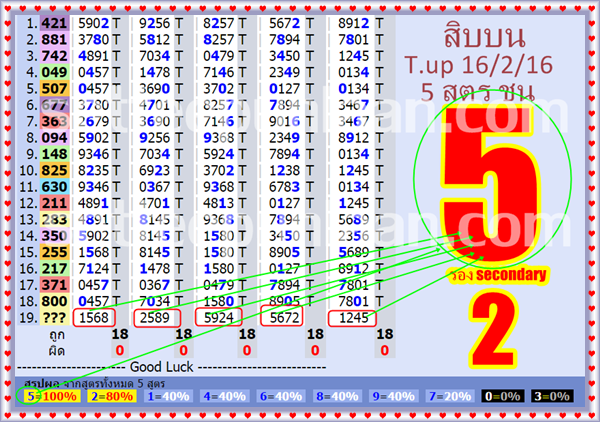Click result 255 in row 15
Screen dimensions: 600x422
[x=54, y=253]
